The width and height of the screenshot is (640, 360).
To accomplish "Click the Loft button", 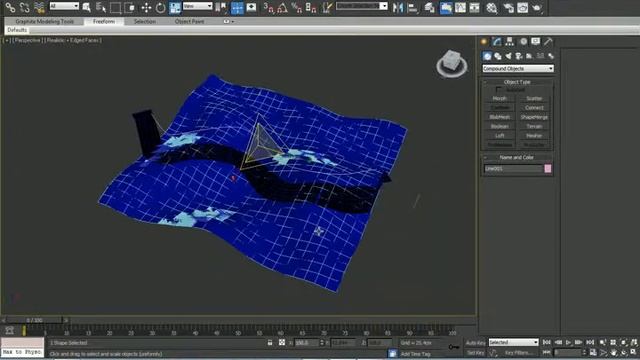I will tap(500, 136).
